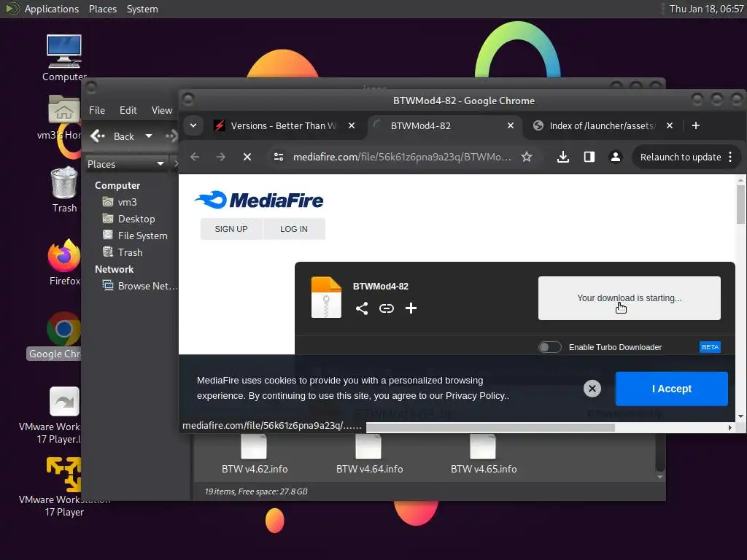This screenshot has height=560, width=747.
Task: Open a new Chrome tab
Action: [695, 125]
